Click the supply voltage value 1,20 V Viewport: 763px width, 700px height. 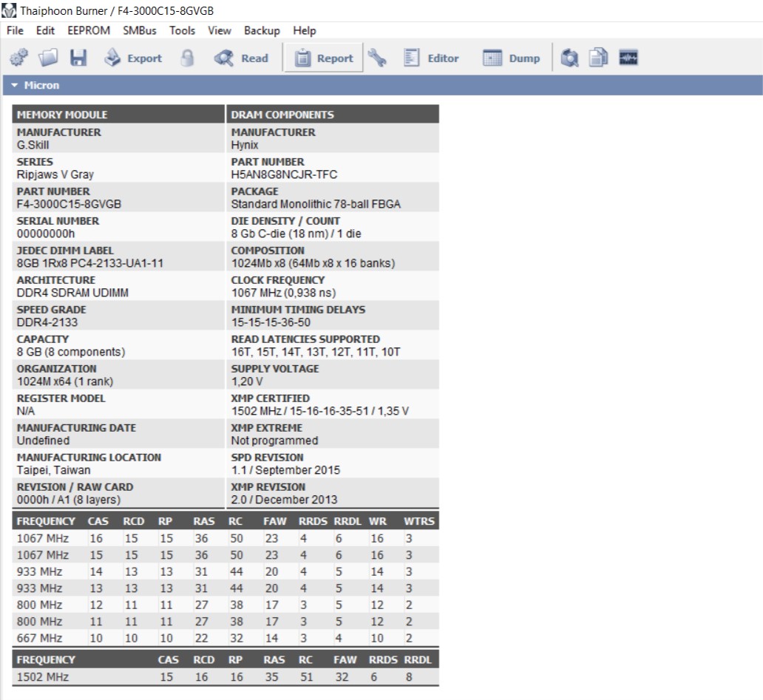coord(247,381)
